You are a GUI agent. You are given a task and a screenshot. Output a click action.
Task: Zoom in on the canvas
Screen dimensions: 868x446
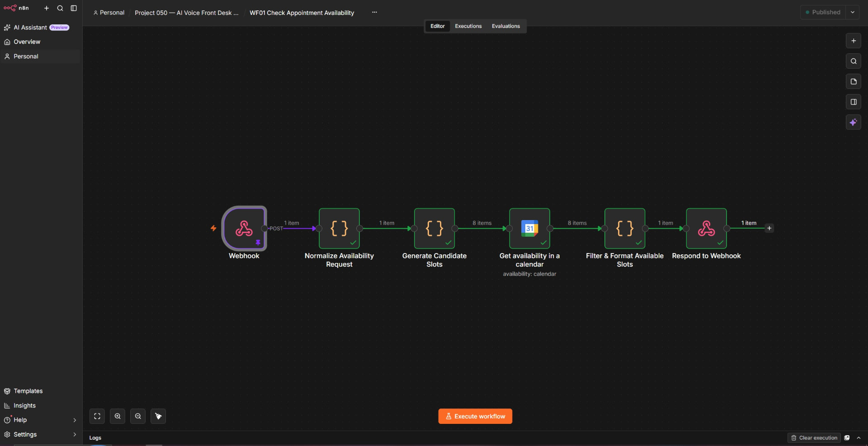click(118, 416)
